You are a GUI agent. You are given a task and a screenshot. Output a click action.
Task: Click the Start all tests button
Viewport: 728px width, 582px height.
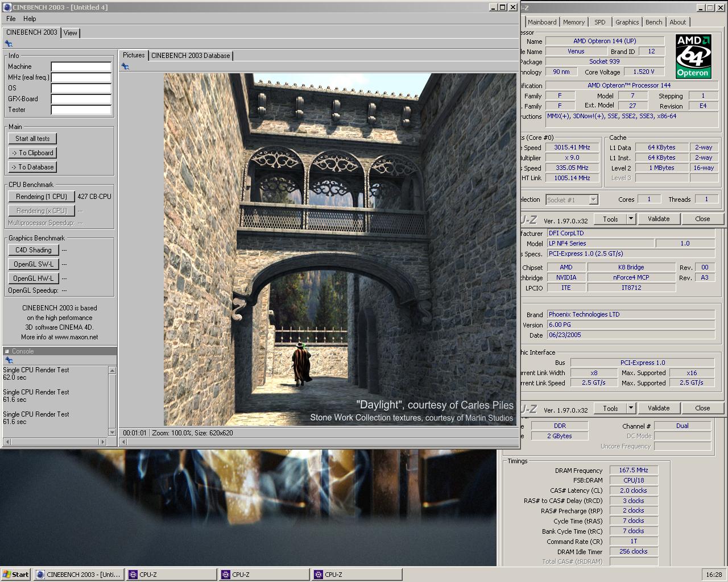point(32,139)
